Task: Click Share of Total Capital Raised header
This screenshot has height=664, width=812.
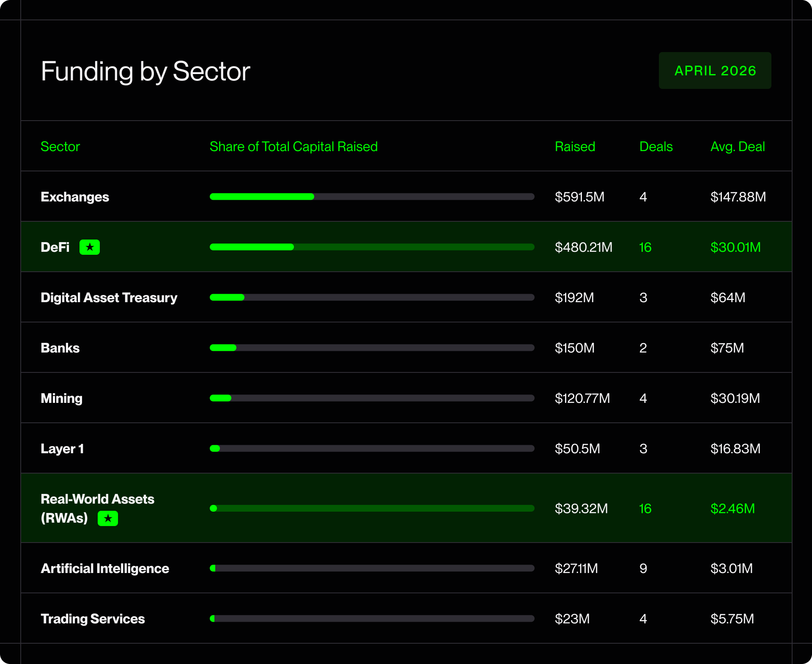Action: (294, 146)
